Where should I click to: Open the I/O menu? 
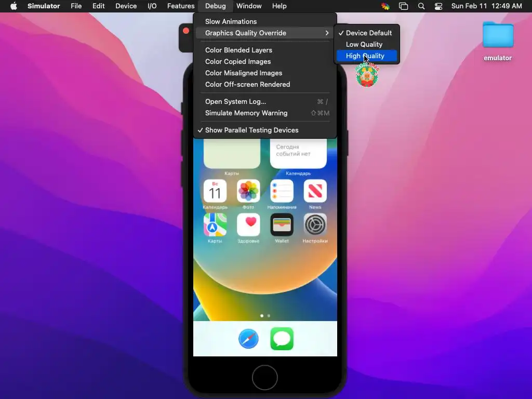152,6
